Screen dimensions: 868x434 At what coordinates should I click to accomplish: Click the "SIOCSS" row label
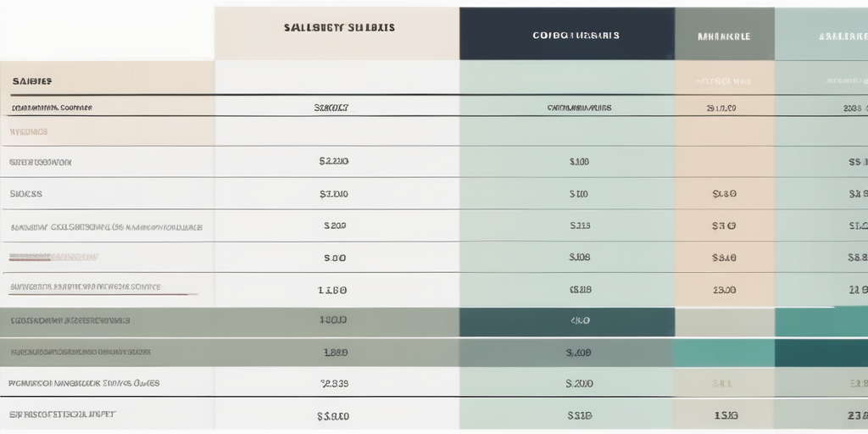tap(25, 193)
